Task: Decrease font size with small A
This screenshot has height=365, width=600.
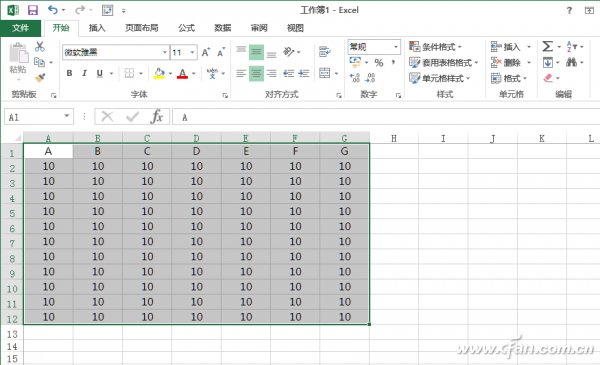Action: (221, 52)
